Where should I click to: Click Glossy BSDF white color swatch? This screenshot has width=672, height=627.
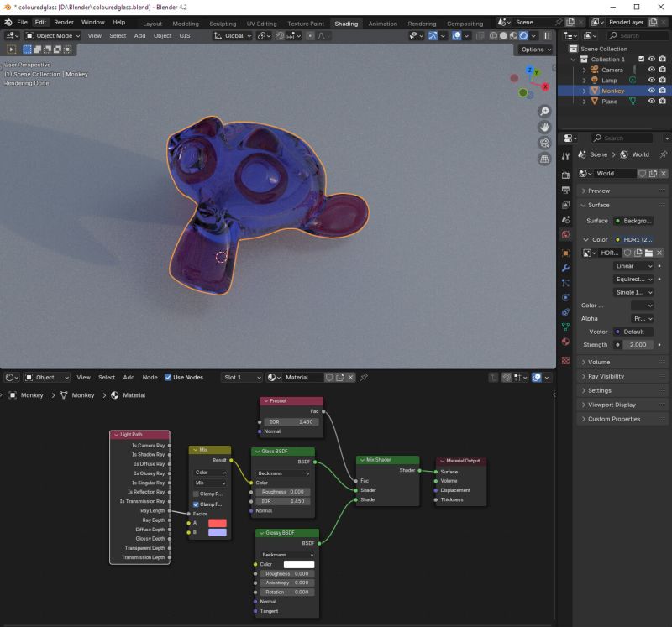299,565
